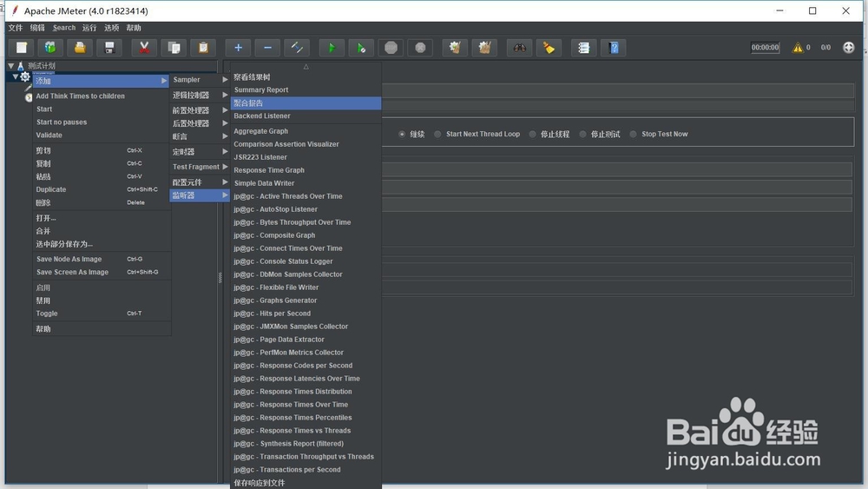
Task: Click the elapsed time 00:00:00 field
Action: click(x=765, y=48)
